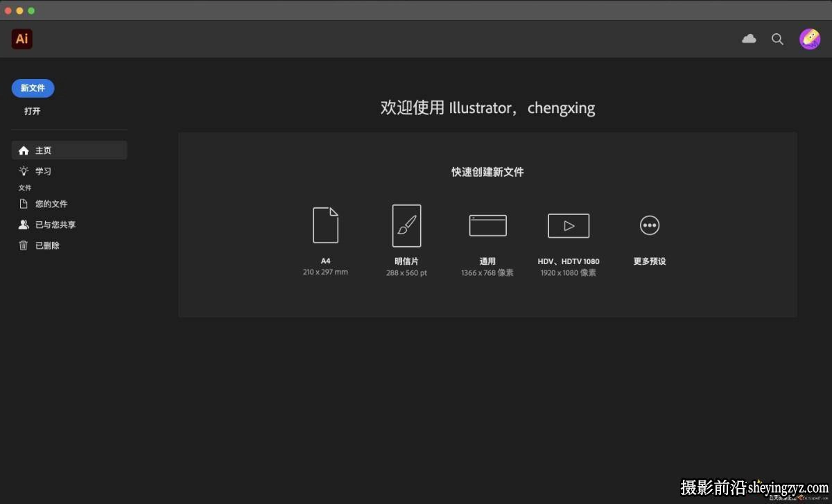This screenshot has height=504, width=832.
Task: Choose the 明信片 postcard preset icon
Action: pos(406,225)
